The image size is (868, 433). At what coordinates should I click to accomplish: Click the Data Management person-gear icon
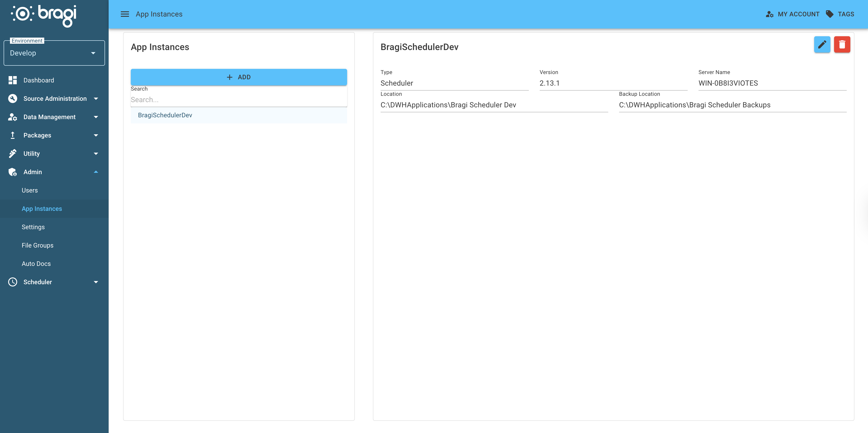pos(12,117)
